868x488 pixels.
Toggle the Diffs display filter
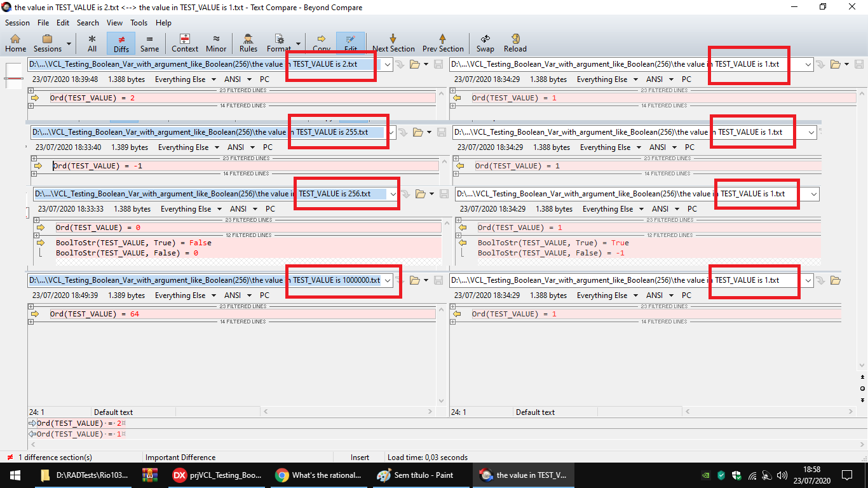click(121, 43)
